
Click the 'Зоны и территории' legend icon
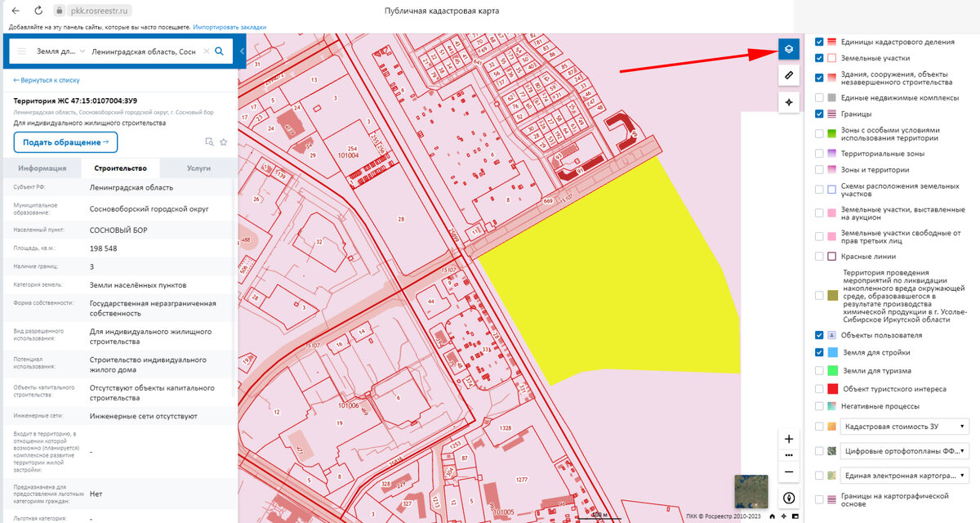click(x=832, y=170)
